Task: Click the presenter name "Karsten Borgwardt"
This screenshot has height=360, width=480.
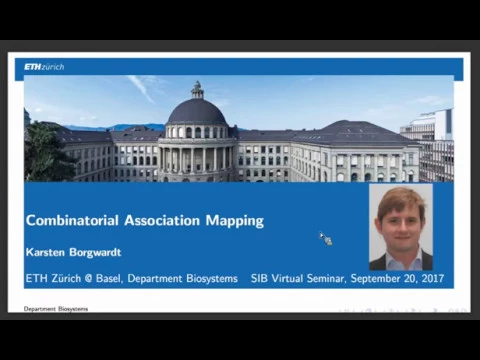Action: coord(73,252)
